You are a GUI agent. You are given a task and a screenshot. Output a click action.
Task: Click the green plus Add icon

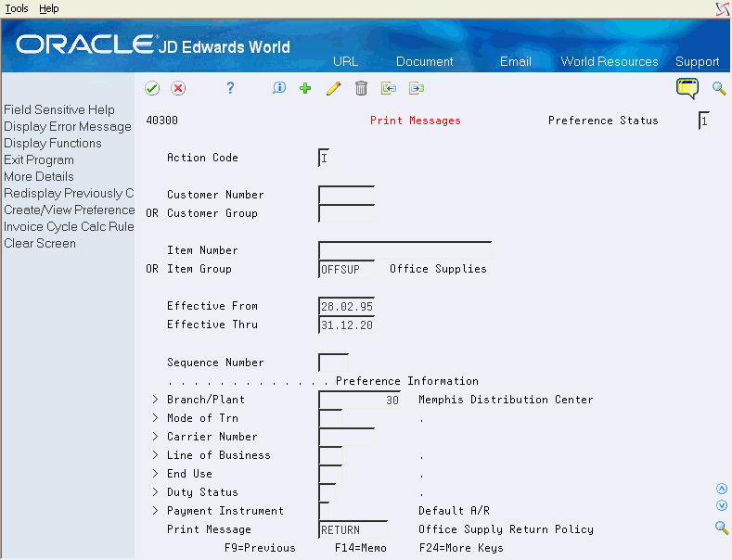(305, 88)
